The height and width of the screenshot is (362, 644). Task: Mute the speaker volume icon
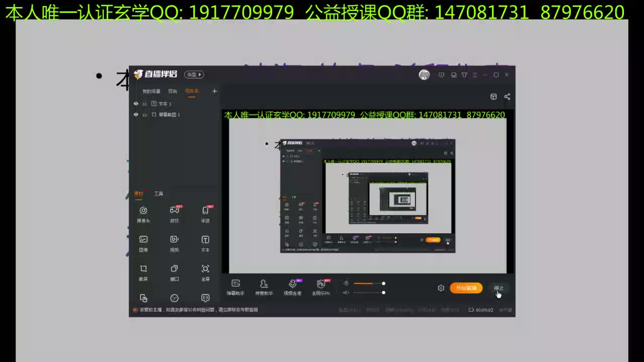pos(346,292)
